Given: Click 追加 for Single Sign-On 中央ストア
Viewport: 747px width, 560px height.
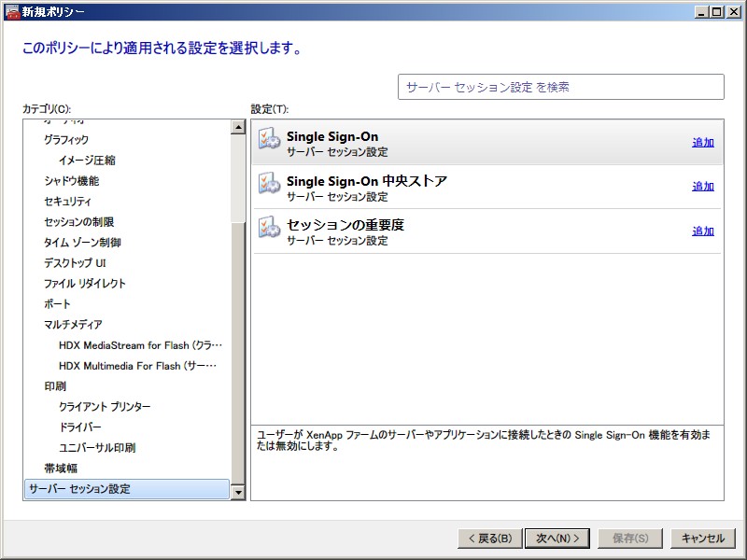Looking at the screenshot, I should tap(702, 187).
